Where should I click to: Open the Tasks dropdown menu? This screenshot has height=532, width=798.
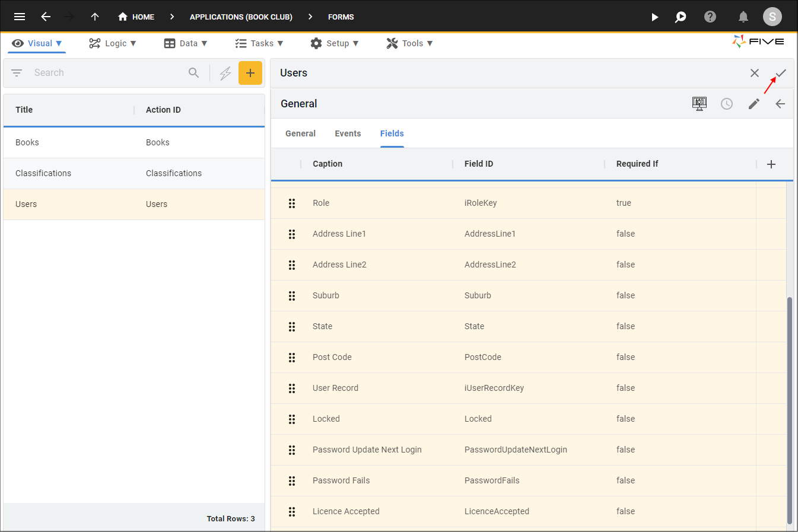click(x=259, y=43)
